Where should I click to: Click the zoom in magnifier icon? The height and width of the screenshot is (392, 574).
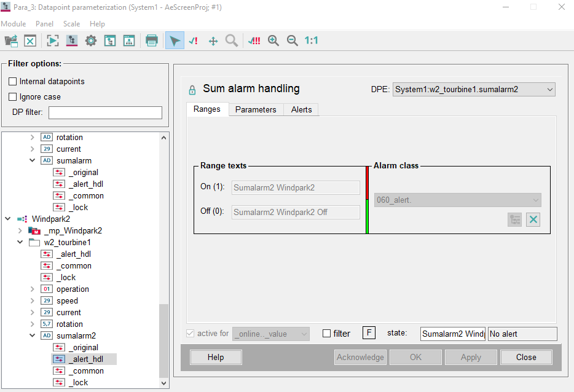273,41
